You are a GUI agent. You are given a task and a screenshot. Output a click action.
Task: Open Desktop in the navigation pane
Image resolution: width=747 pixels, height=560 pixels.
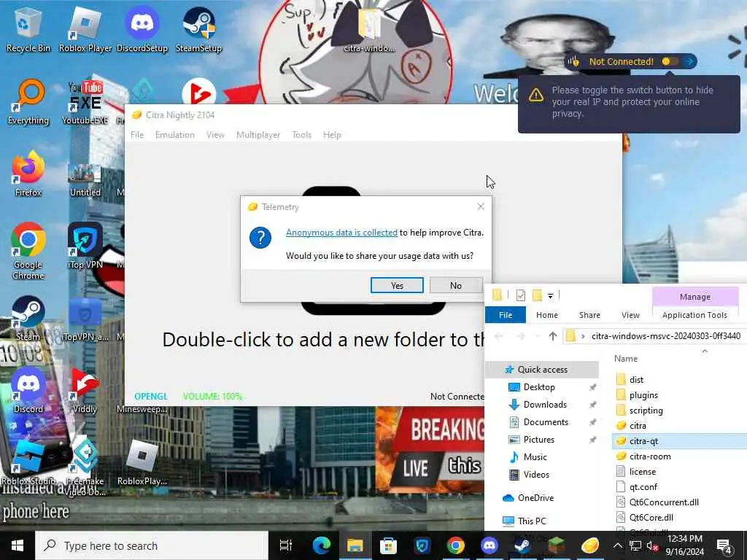[x=539, y=387]
